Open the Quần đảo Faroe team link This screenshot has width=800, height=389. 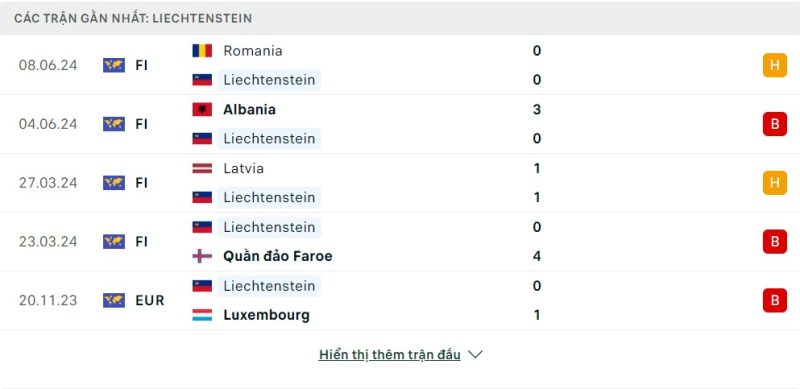(278, 256)
